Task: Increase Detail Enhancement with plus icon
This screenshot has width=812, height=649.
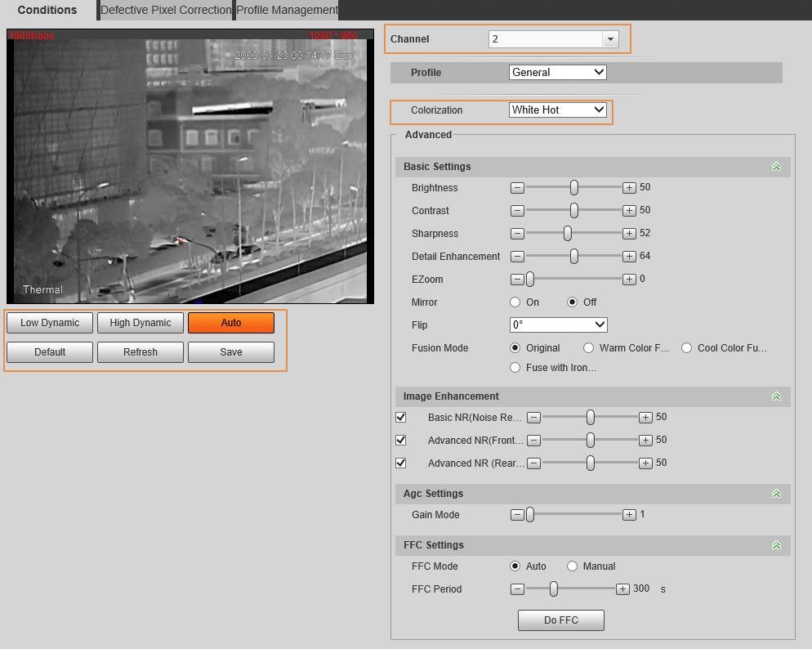Action: 629,256
